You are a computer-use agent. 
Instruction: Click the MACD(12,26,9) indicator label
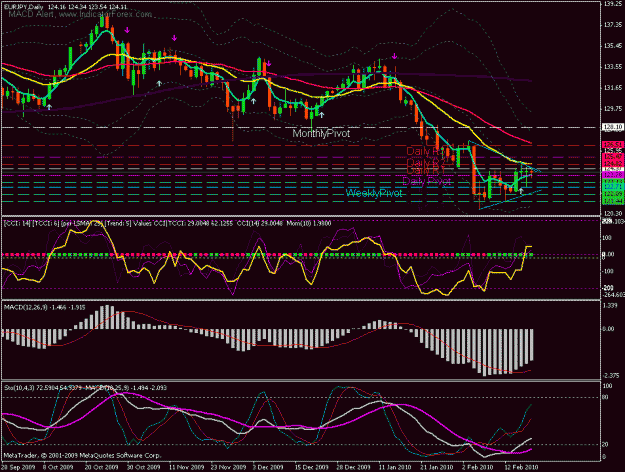(44, 307)
